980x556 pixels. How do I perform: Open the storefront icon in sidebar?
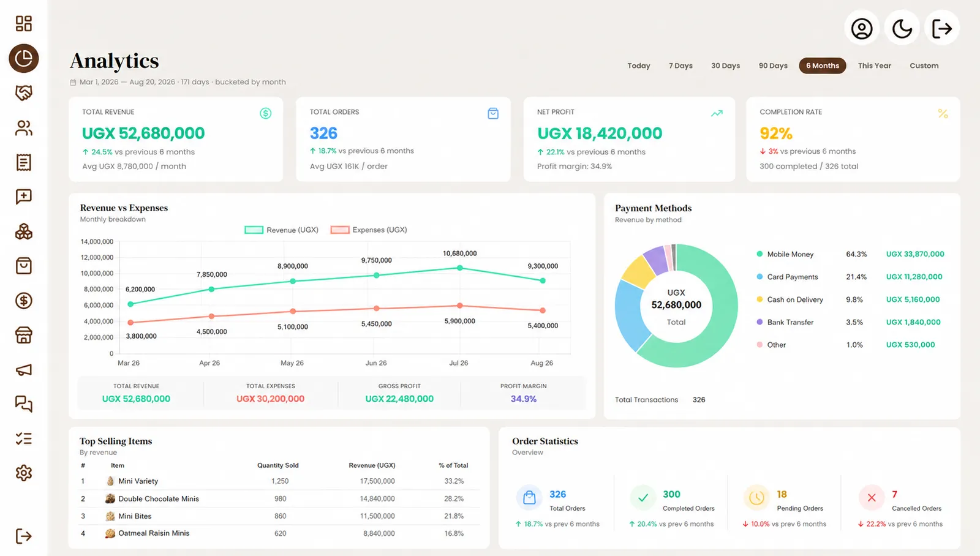[23, 335]
